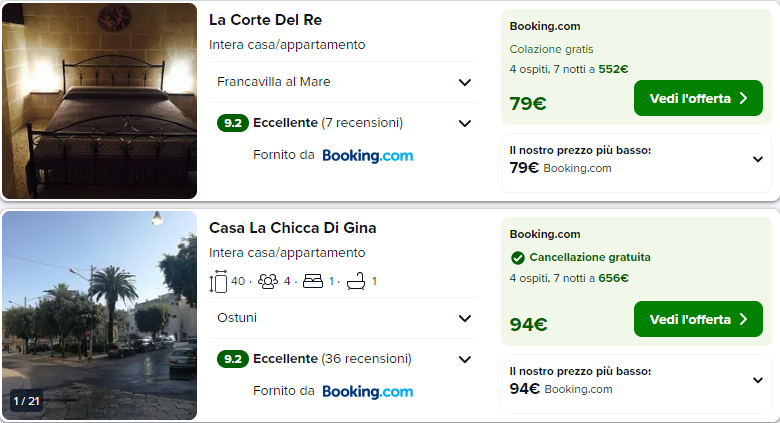The width and height of the screenshot is (780, 423).
Task: Open the La Corte Del Re bedroom photo
Action: pos(99,101)
